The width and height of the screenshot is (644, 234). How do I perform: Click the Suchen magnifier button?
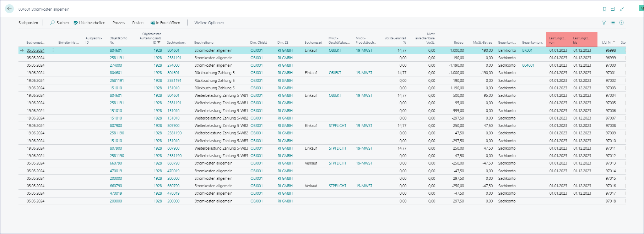click(59, 23)
